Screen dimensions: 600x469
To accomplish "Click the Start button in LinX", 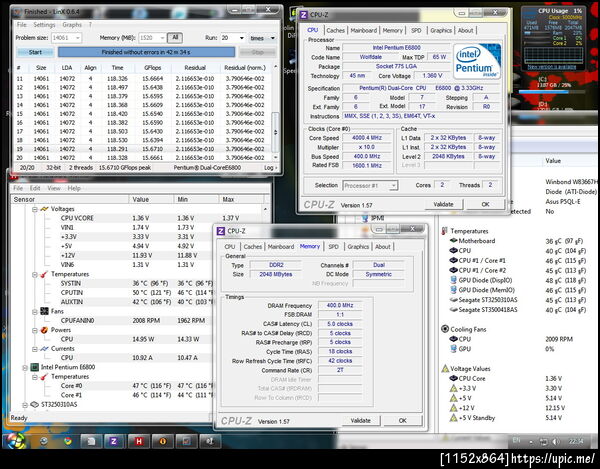I will [x=35, y=52].
